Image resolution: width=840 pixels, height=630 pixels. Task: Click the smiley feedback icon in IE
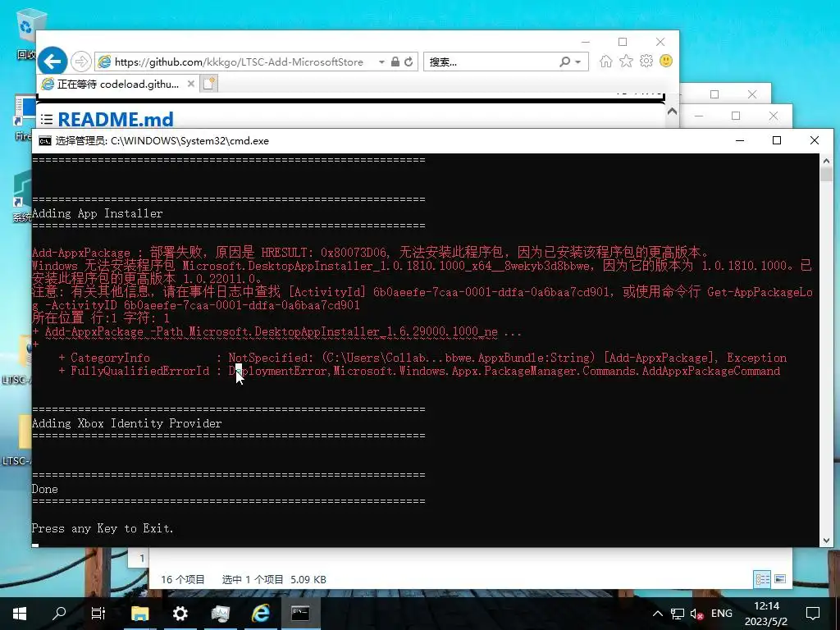click(666, 61)
